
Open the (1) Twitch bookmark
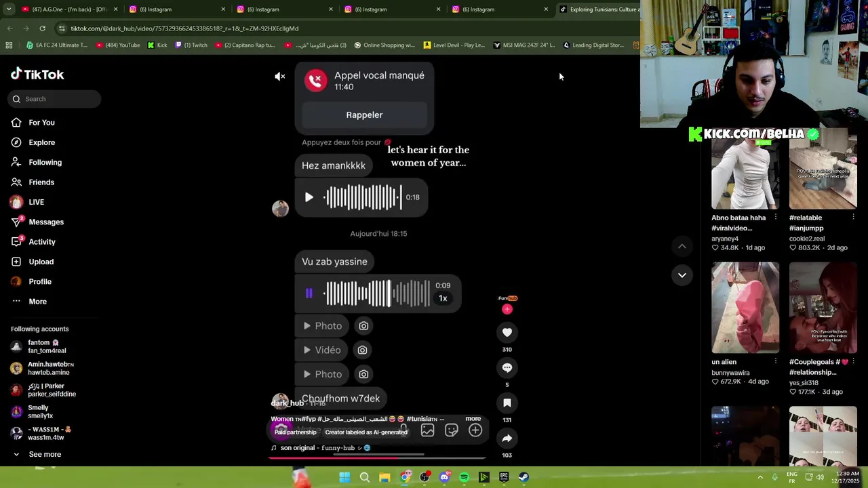(x=191, y=45)
